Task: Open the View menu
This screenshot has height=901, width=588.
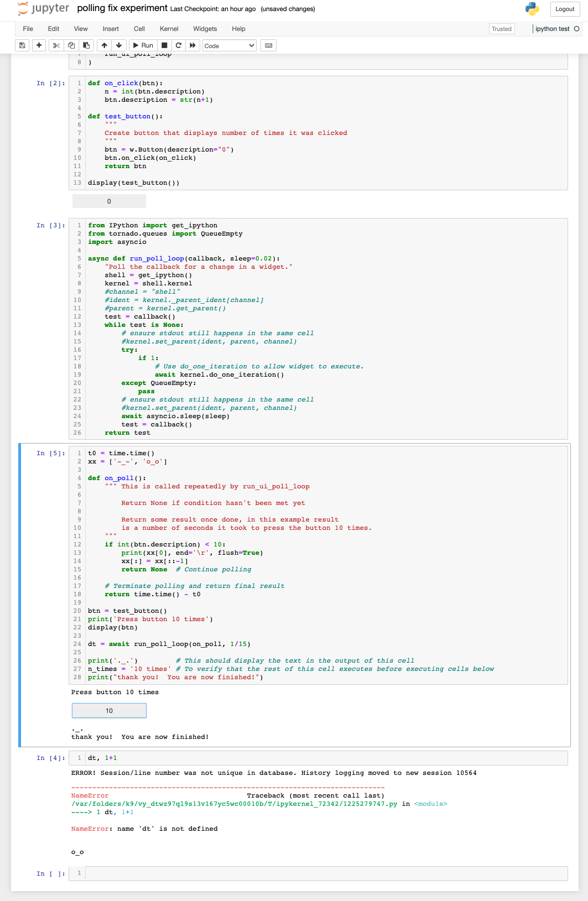Action: (81, 29)
